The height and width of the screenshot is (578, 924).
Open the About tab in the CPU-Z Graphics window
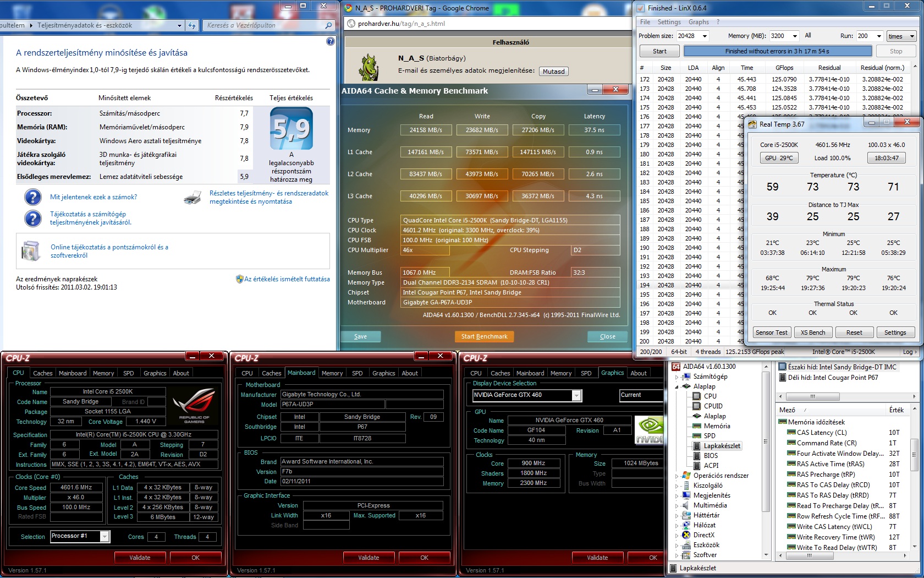tap(639, 373)
